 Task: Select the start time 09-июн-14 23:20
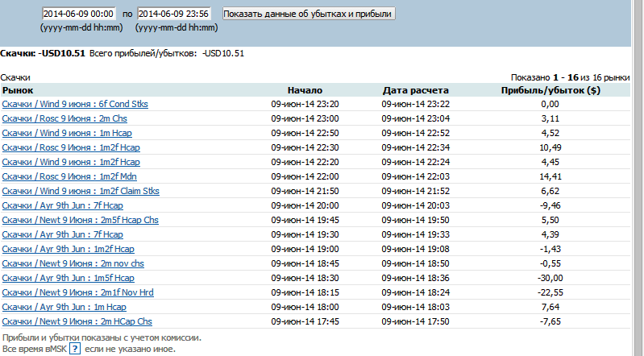pos(305,104)
